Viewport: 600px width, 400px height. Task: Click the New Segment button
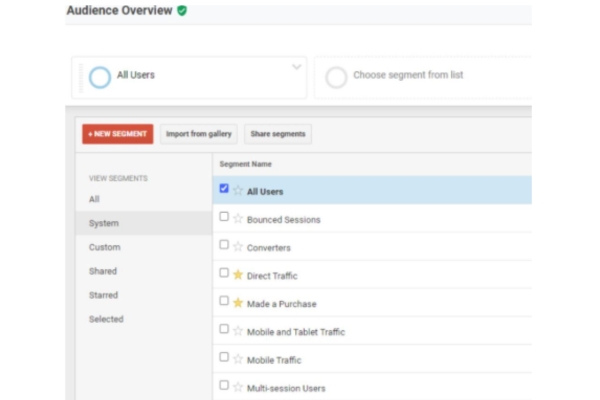(x=117, y=134)
